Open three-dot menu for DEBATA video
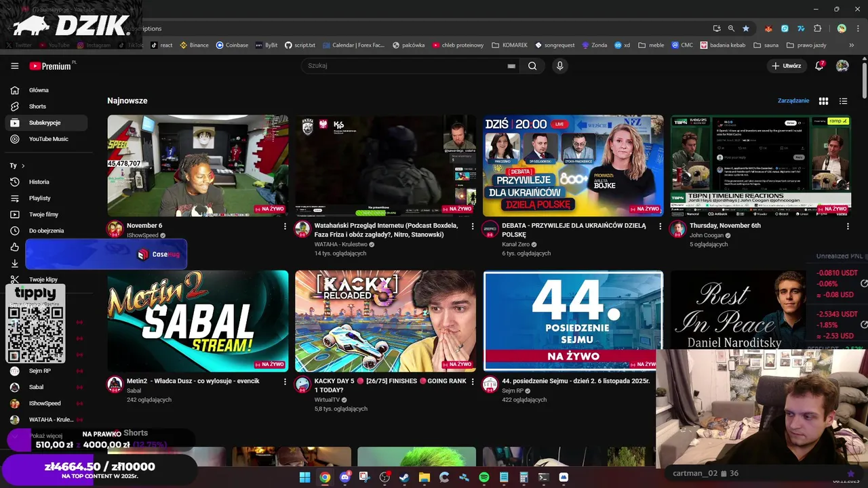 click(660, 226)
